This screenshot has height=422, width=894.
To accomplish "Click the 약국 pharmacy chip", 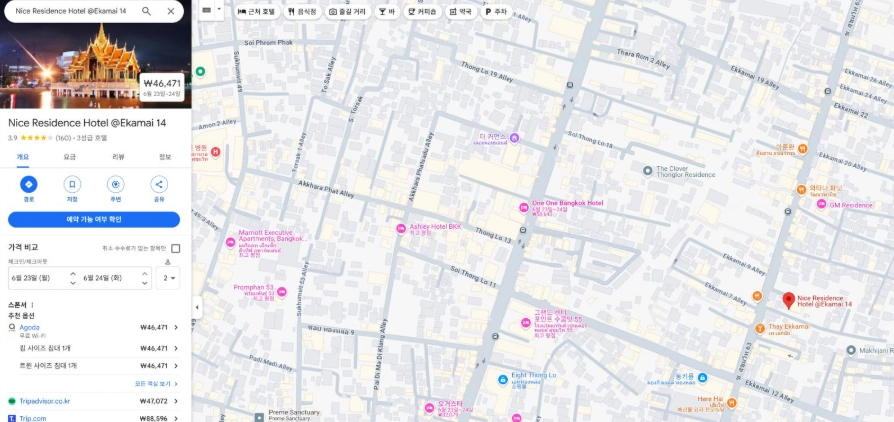I will pyautogui.click(x=461, y=11).
